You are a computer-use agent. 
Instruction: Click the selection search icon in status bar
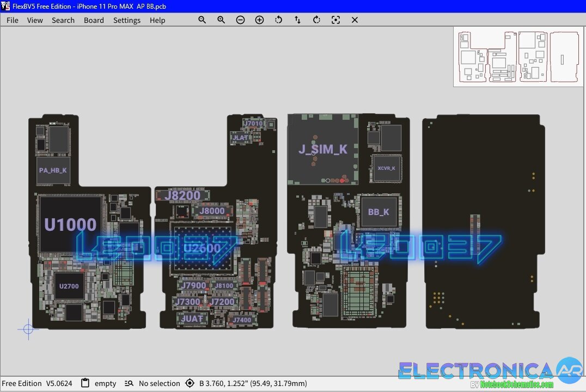[129, 383]
